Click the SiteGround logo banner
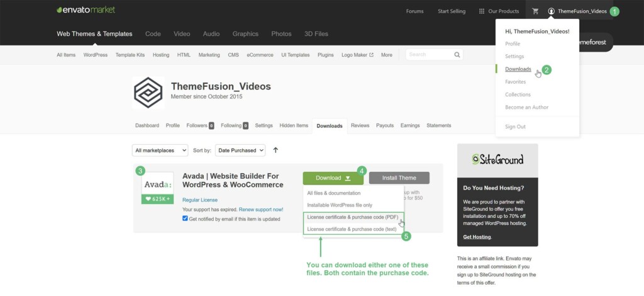This screenshot has height=296, width=644. [497, 160]
